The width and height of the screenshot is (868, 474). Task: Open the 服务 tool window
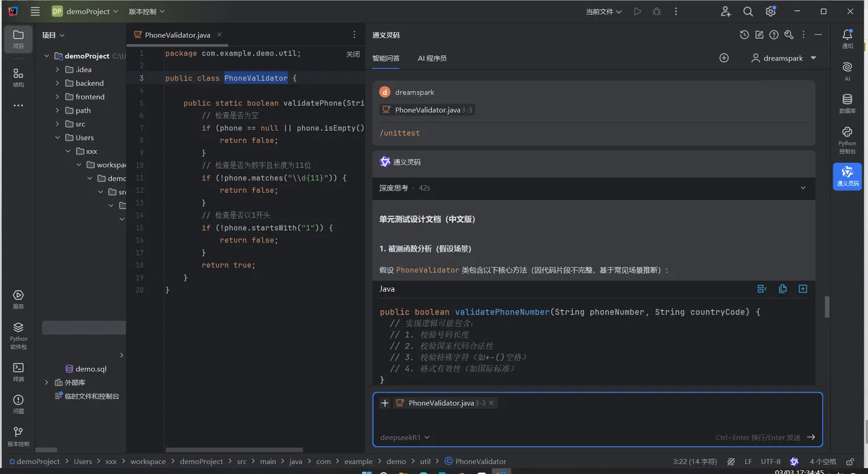19,300
